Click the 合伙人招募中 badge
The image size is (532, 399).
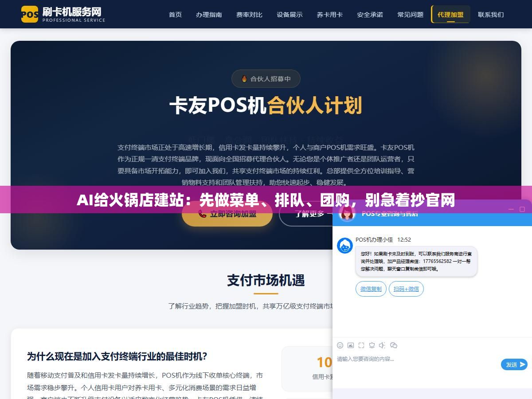[x=266, y=79]
